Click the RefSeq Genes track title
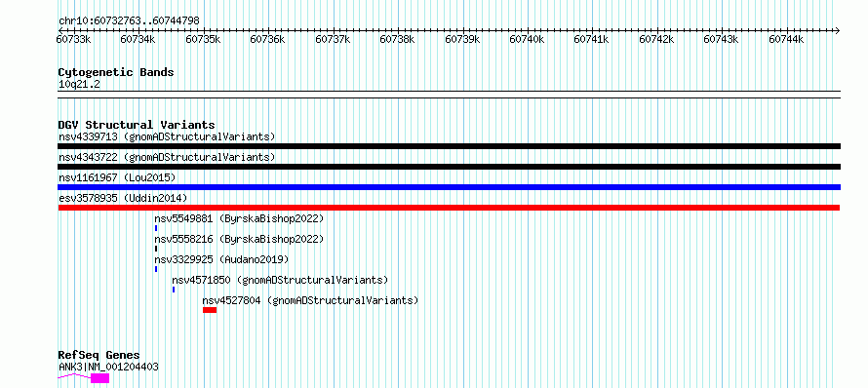The height and width of the screenshot is (388, 868). click(99, 356)
